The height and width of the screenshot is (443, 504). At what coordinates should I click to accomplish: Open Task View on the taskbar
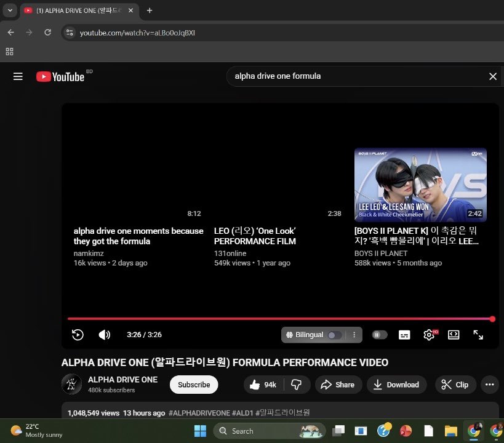tap(338, 431)
